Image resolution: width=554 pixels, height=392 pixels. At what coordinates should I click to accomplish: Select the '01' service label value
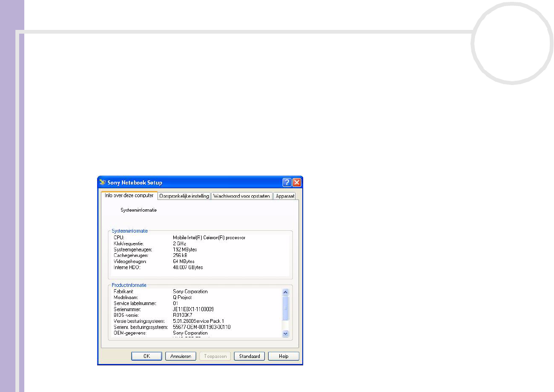click(x=176, y=304)
